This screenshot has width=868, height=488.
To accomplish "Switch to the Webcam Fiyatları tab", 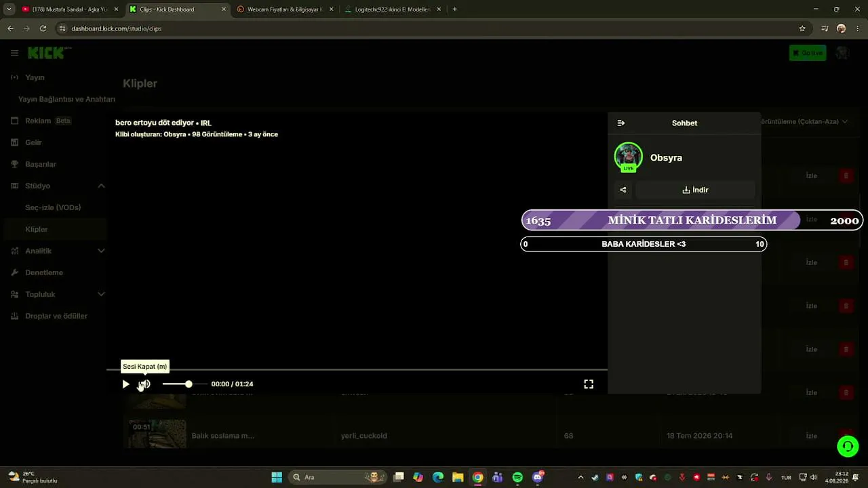I will (x=284, y=9).
